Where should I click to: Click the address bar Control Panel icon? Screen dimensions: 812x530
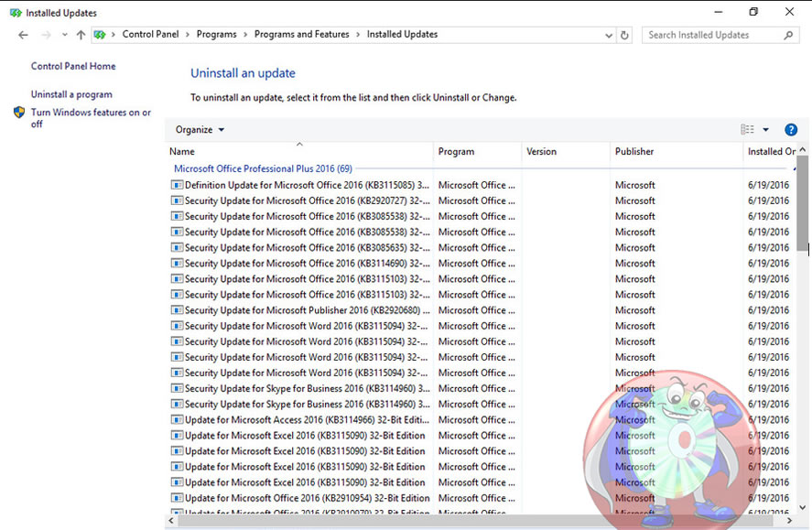100,35
